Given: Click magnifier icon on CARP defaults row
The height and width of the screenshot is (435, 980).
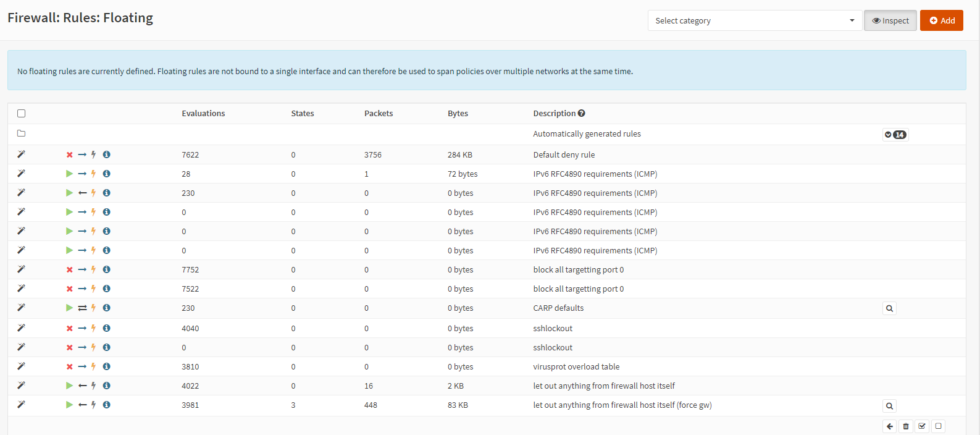Looking at the screenshot, I should coord(889,308).
